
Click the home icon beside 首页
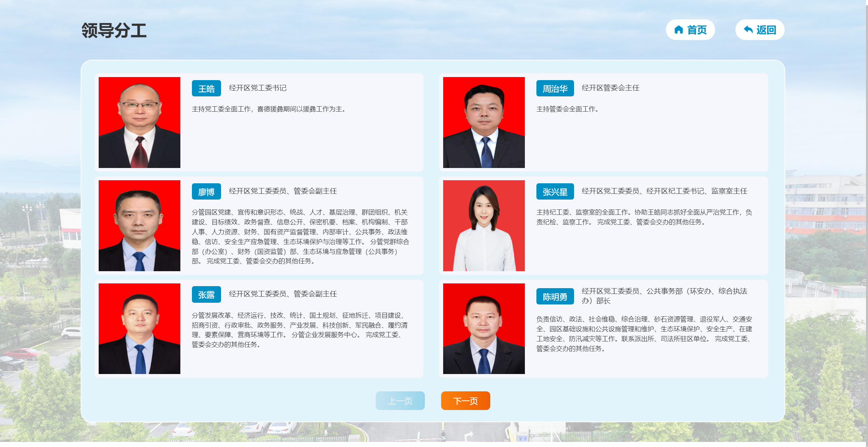tap(678, 30)
